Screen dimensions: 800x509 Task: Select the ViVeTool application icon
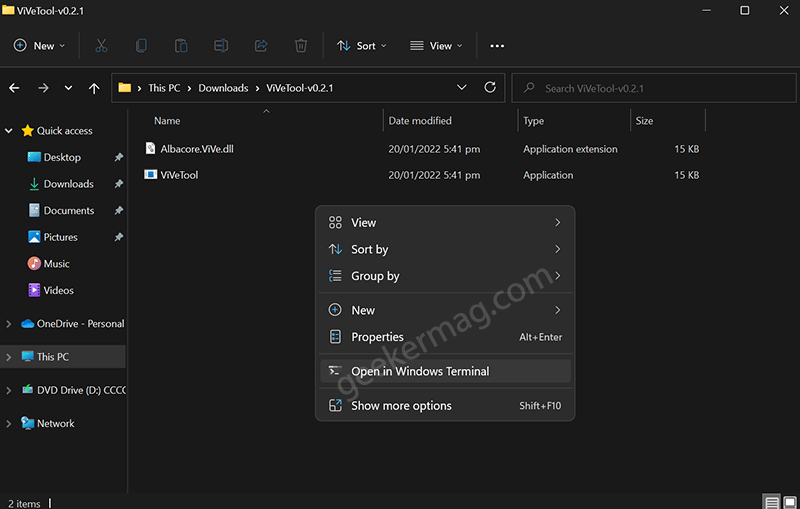[x=151, y=174]
